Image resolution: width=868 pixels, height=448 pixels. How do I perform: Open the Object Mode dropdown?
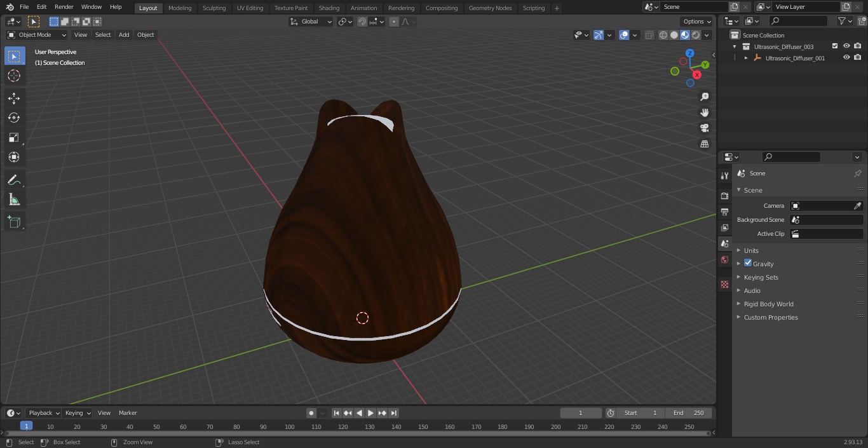point(37,35)
